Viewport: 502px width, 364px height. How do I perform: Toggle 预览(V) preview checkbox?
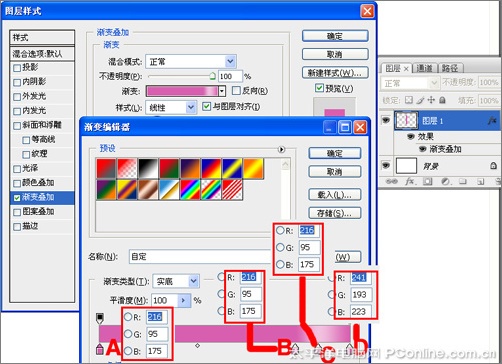319,88
